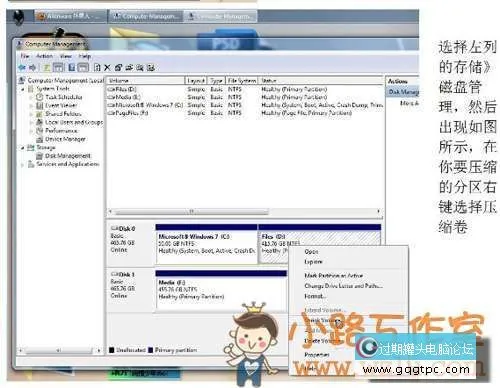
Task: Click the Disk 0 drive icon
Action: (115, 228)
